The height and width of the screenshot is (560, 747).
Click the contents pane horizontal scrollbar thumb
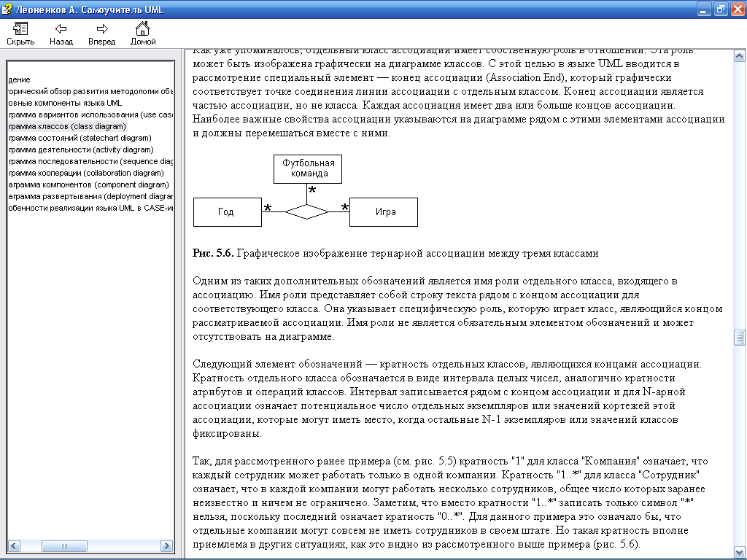point(64,545)
